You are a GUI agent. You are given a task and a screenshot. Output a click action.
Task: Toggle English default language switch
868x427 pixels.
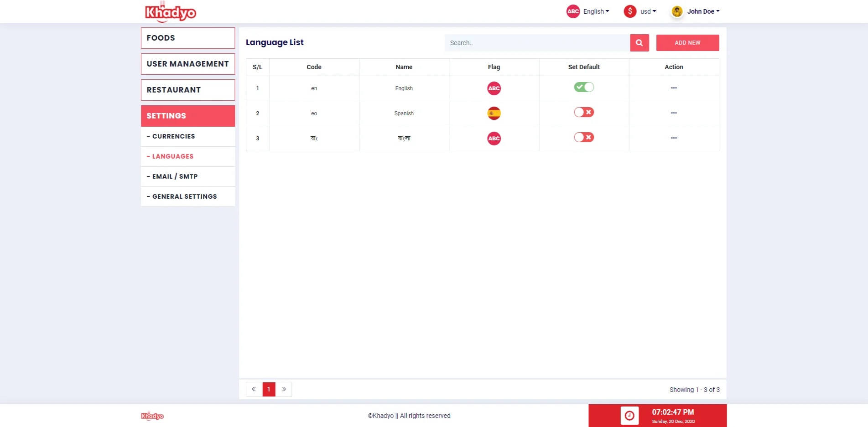(584, 87)
